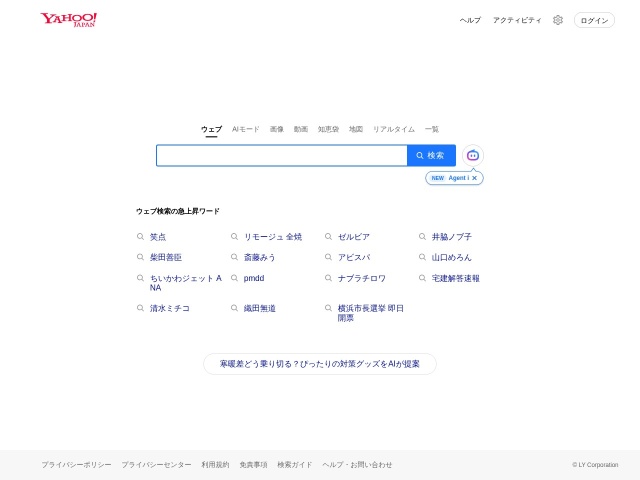Open ヘルプ・お問い合わせ footer link
640x480 pixels.
coord(357,464)
